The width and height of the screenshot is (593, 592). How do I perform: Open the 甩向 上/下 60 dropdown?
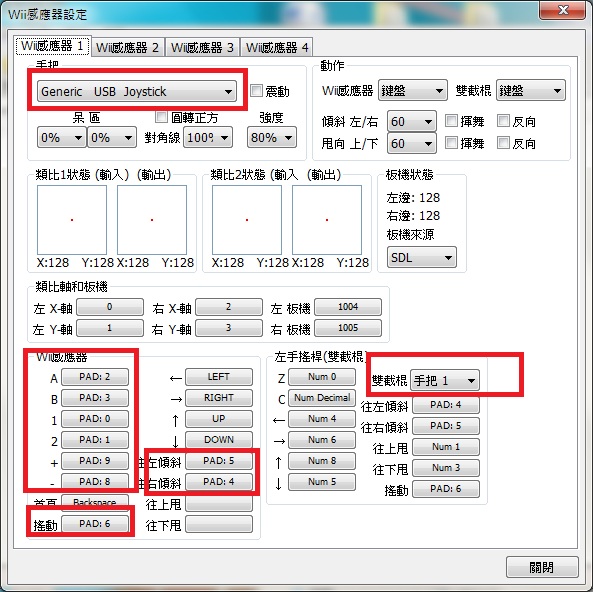[x=412, y=143]
